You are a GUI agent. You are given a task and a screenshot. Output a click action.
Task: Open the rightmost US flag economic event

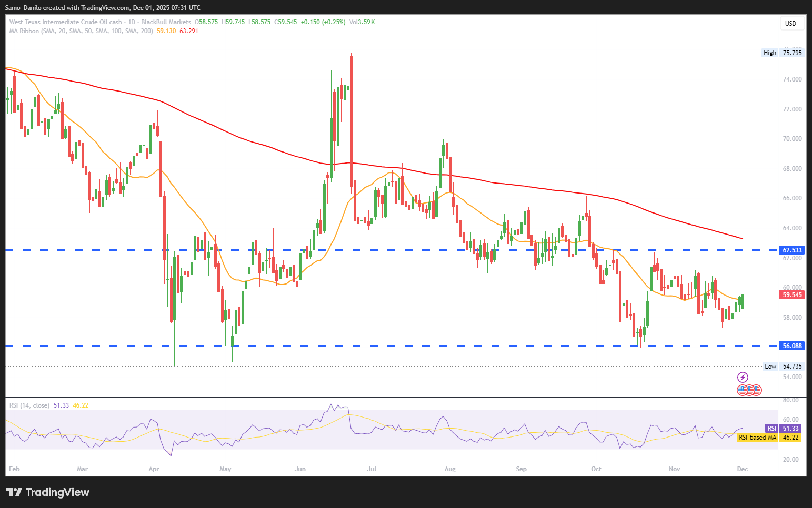[757, 390]
